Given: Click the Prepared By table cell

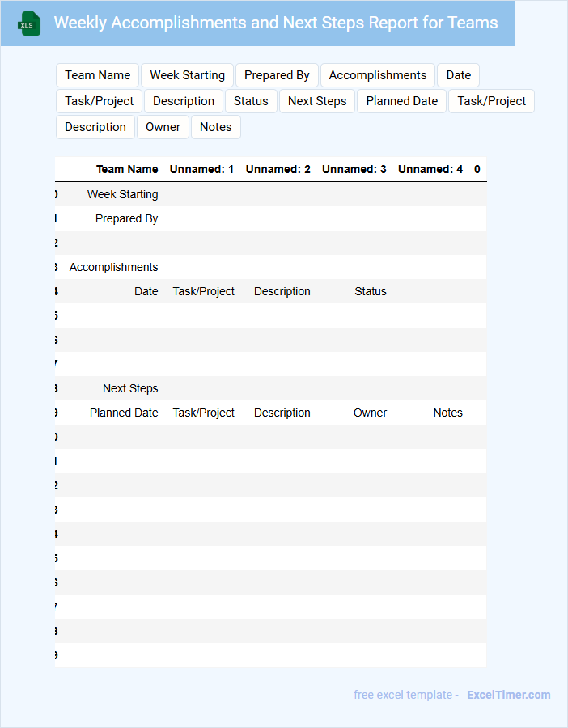Looking at the screenshot, I should click(126, 218).
